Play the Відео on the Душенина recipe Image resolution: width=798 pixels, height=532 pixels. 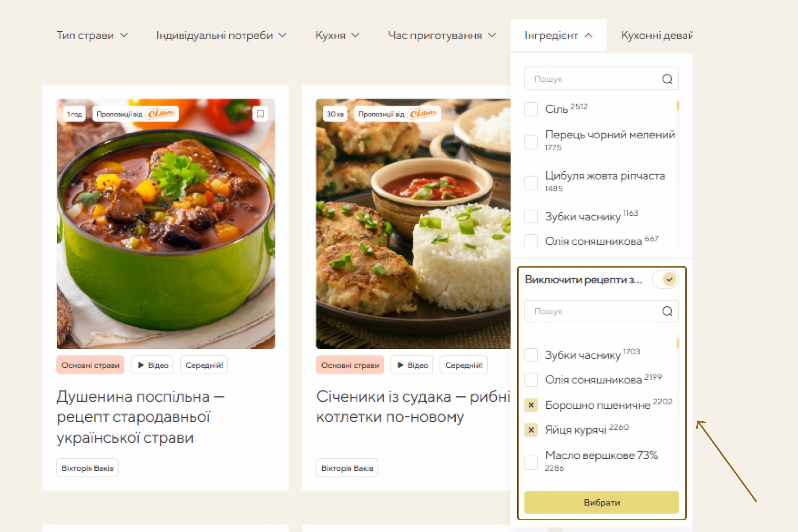coord(152,365)
